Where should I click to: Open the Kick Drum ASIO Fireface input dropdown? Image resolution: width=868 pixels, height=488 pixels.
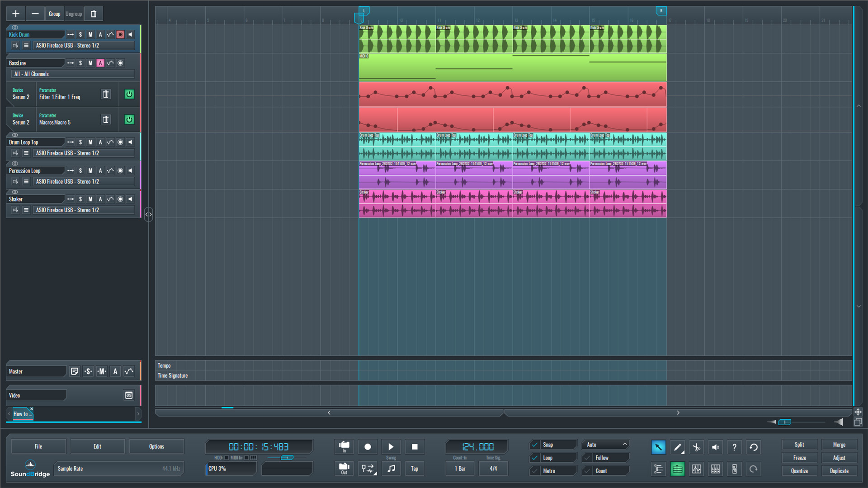coord(84,46)
